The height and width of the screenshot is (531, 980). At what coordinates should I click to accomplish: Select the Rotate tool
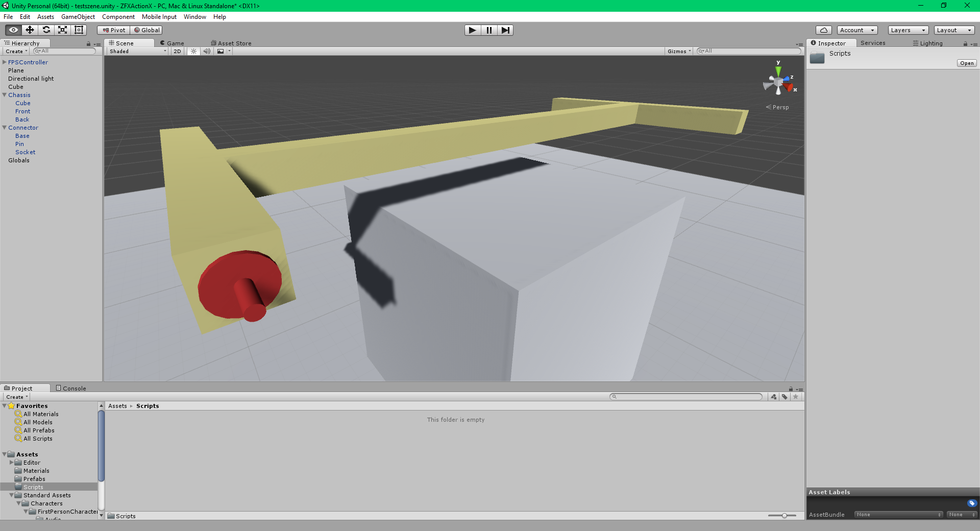[x=46, y=30]
